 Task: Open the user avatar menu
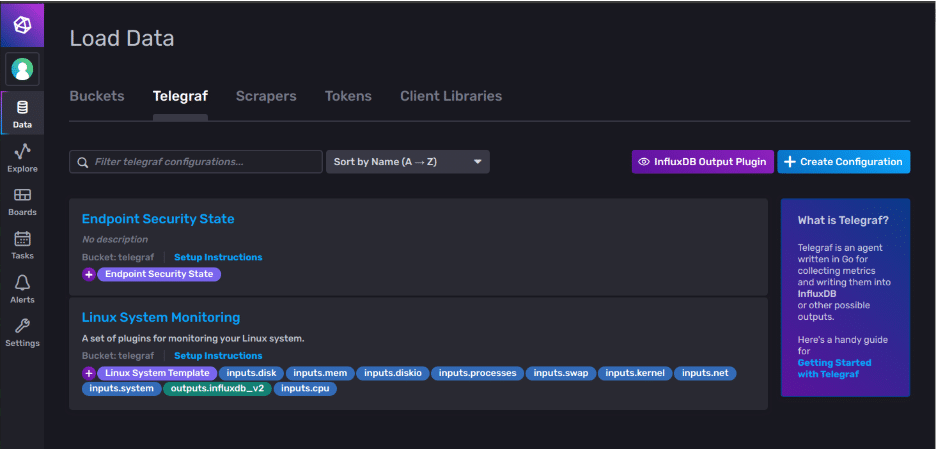[22, 69]
